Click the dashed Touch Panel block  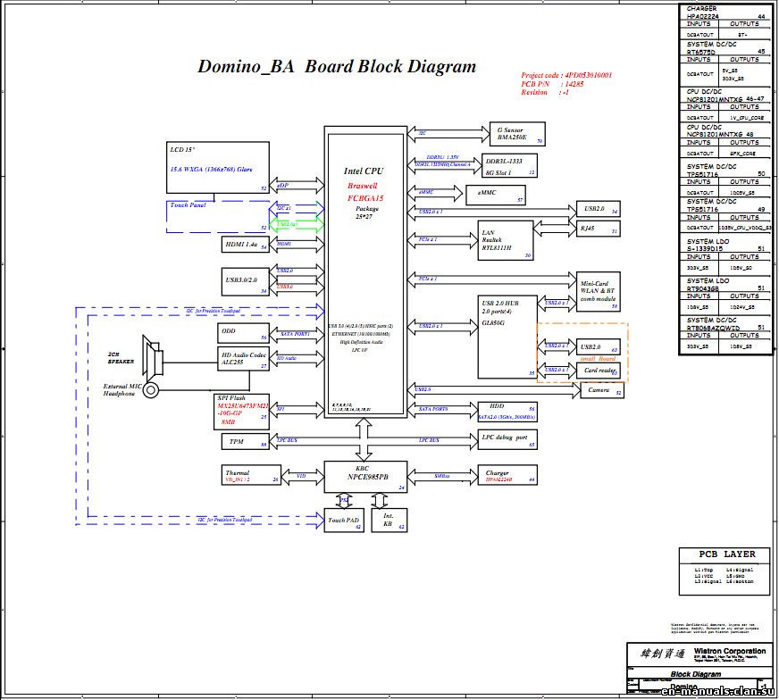pos(218,216)
